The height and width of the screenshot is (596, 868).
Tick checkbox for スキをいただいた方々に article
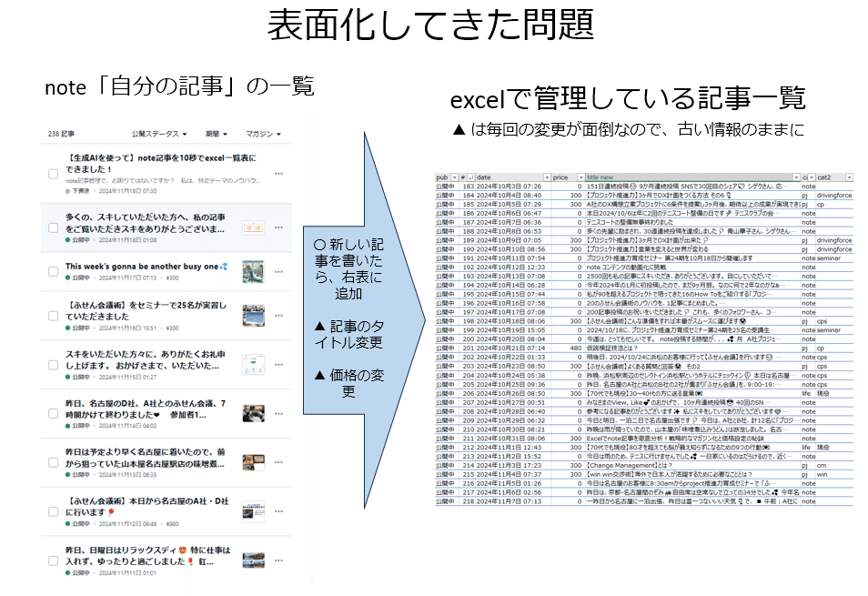tap(53, 365)
